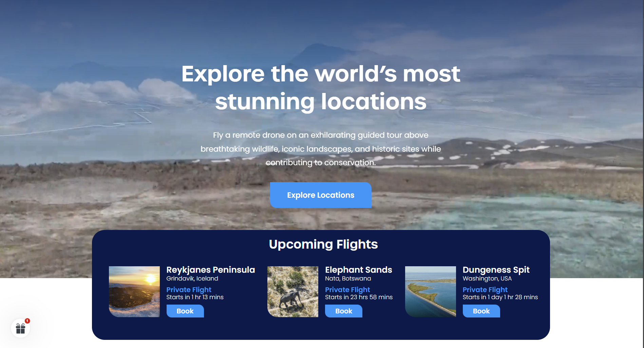
Task: Click the Upcoming Flights heading
Action: coord(323,244)
